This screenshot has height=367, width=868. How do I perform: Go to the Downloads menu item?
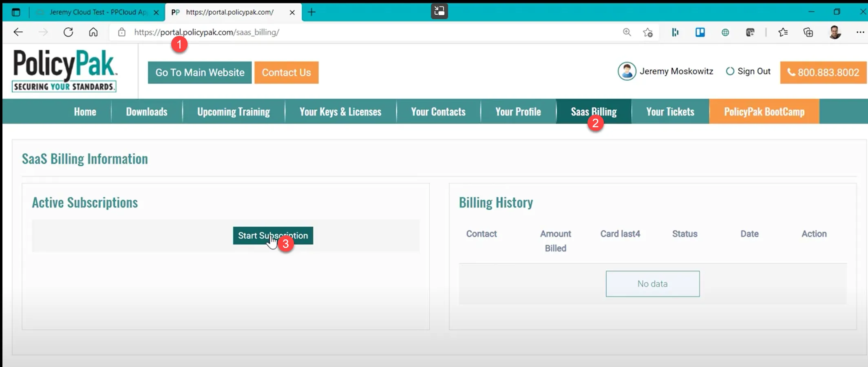tap(146, 112)
